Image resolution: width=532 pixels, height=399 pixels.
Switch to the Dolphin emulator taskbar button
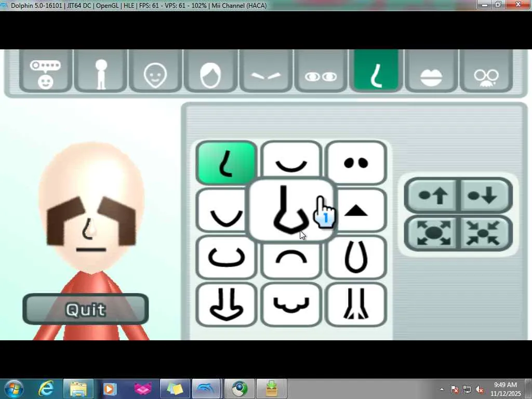click(206, 389)
